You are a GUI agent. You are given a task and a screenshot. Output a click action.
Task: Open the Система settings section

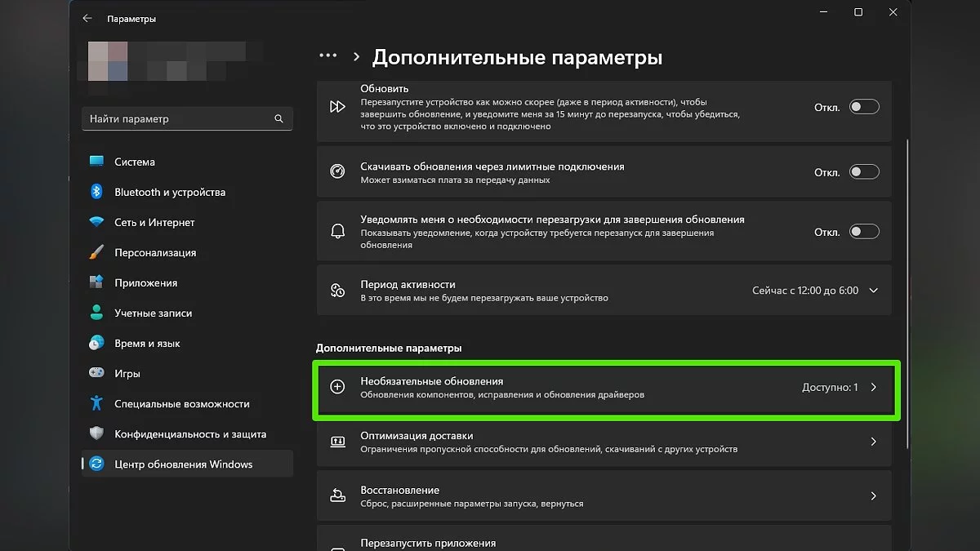pos(187,162)
